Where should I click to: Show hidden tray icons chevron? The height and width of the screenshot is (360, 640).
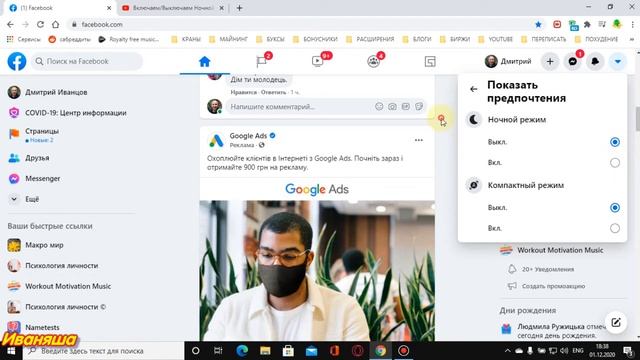[507, 351]
